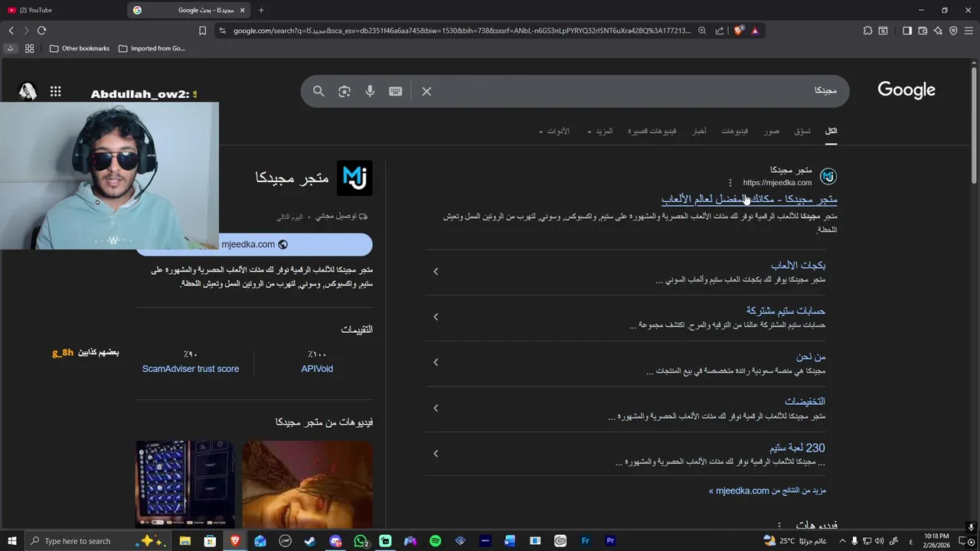The image size is (980, 551).
Task: Switch to the YouTube browser tab
Action: 61,10
